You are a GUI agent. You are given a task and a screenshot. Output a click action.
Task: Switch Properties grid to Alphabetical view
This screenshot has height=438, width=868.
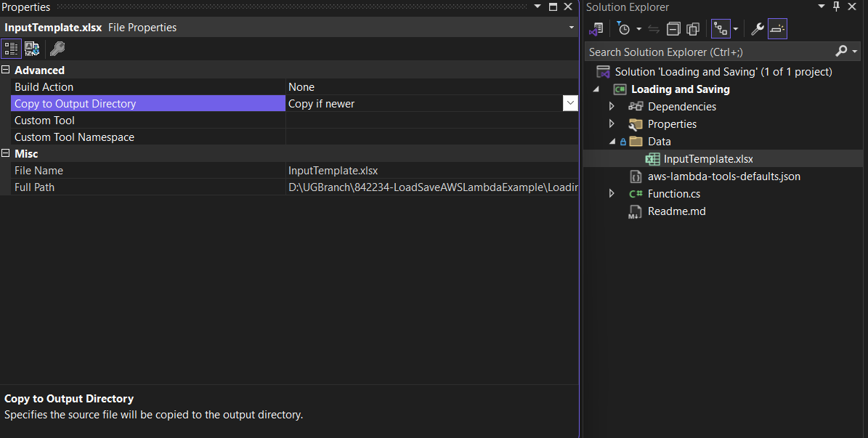tap(32, 49)
